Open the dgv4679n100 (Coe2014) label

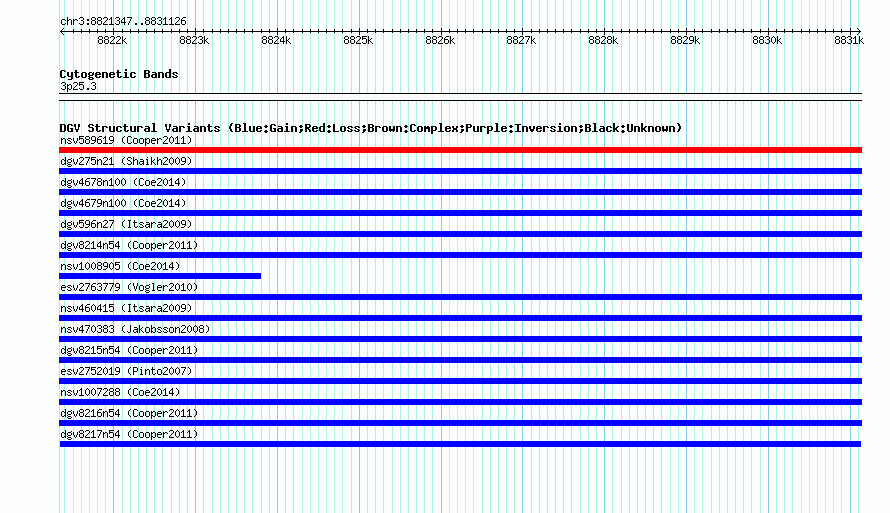(123, 203)
